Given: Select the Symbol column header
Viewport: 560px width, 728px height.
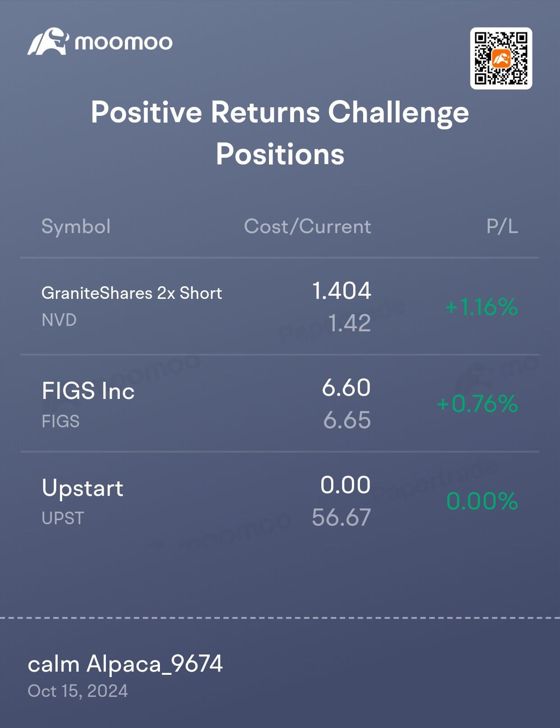Looking at the screenshot, I should (x=76, y=226).
